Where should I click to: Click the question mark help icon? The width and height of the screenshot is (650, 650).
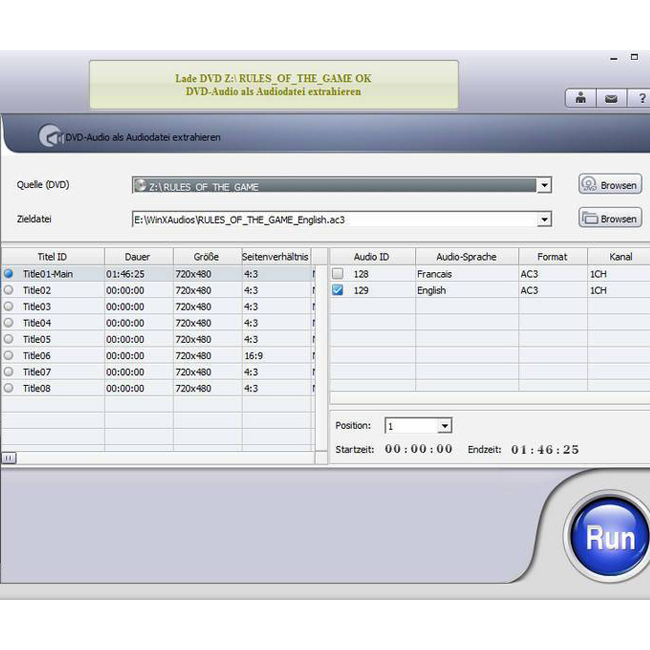(640, 98)
